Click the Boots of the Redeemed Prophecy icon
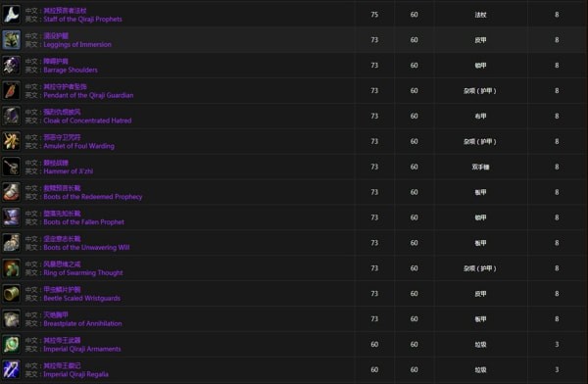 (x=11, y=192)
